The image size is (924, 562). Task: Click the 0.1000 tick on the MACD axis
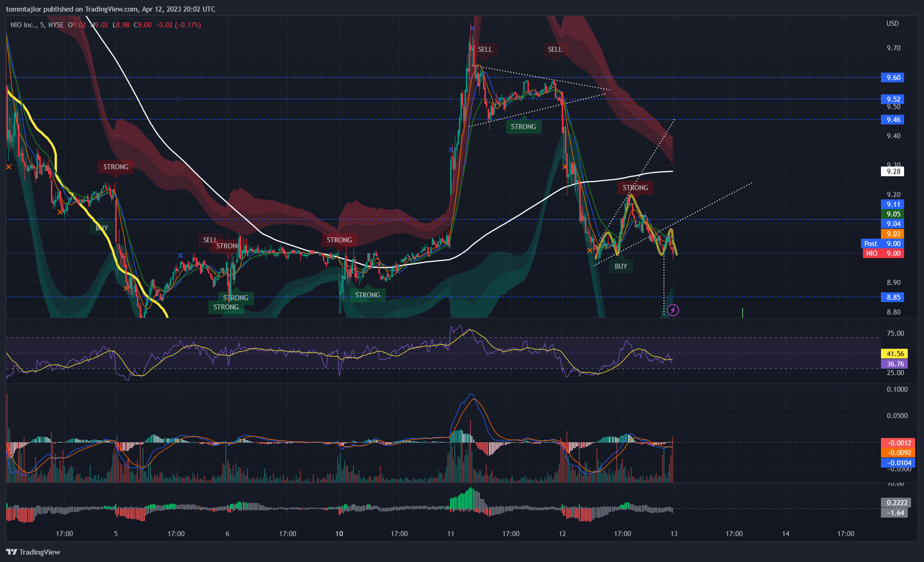pos(897,389)
